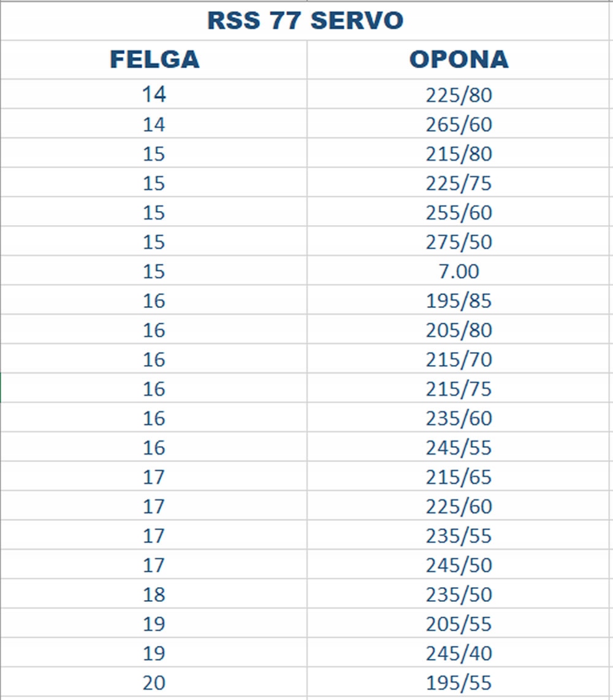Click the OPONA column header cell
The image size is (613, 700).
click(459, 60)
